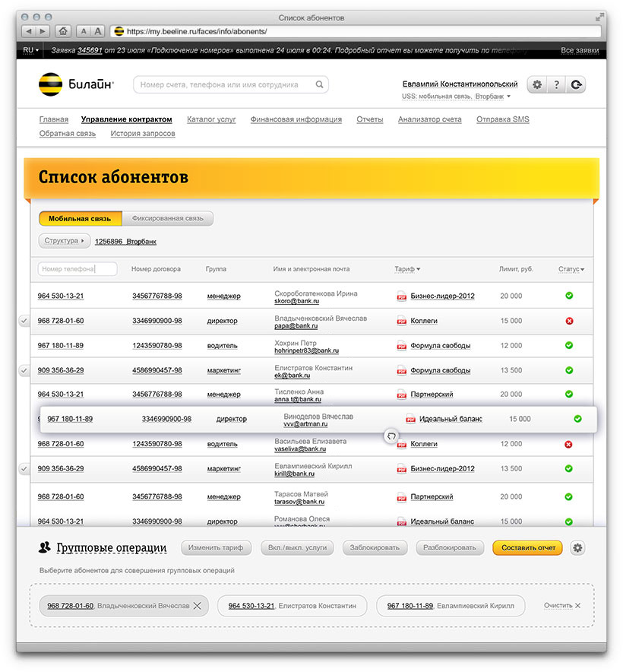Click the Составить отчет button
The width and height of the screenshot is (623, 672).
527,548
